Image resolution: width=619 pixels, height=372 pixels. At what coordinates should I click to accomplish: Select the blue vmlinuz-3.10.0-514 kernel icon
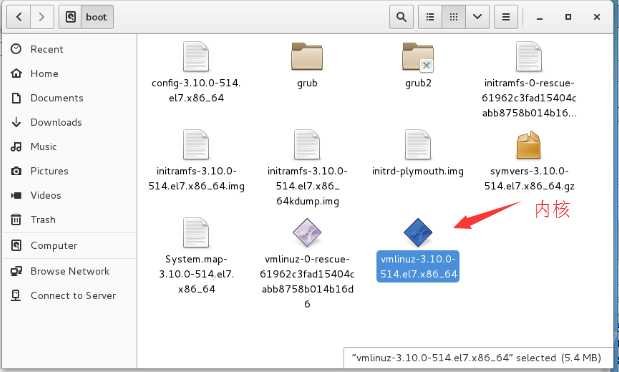click(x=418, y=233)
